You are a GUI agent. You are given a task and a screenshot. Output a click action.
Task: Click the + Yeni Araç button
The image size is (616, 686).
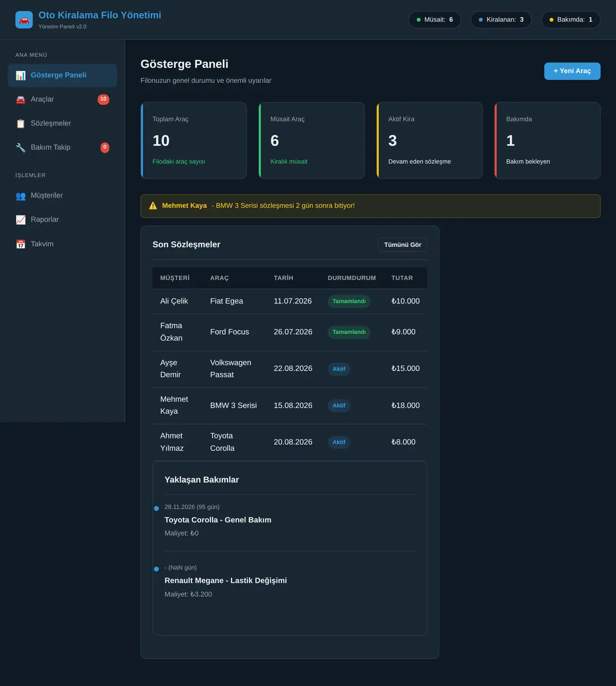click(x=572, y=71)
